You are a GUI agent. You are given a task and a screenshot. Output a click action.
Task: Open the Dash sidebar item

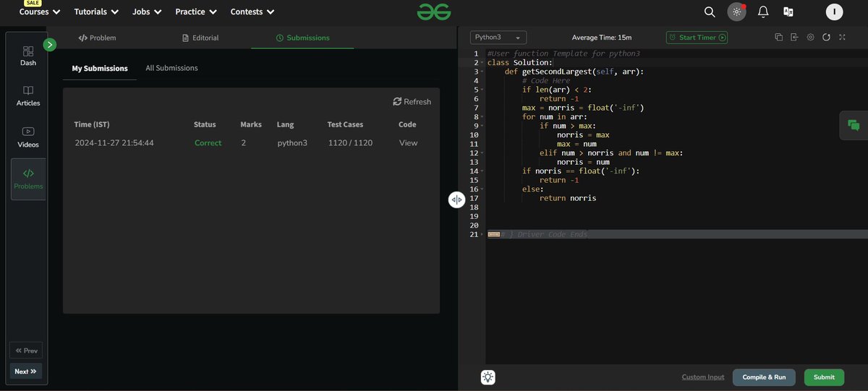tap(28, 56)
